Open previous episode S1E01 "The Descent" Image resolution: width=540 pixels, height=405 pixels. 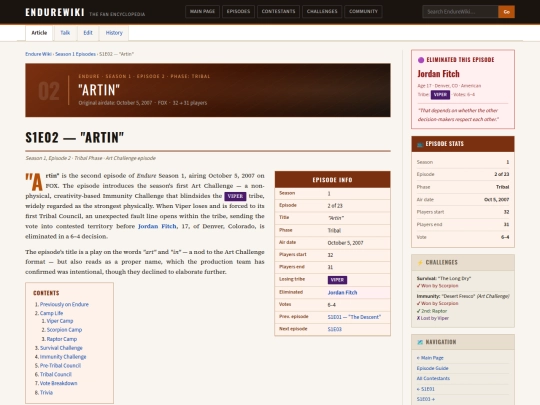354,317
